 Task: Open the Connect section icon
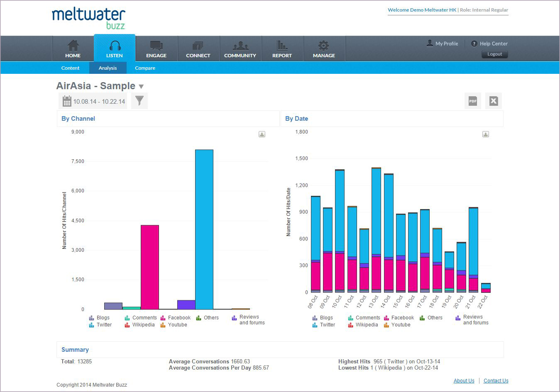click(198, 46)
